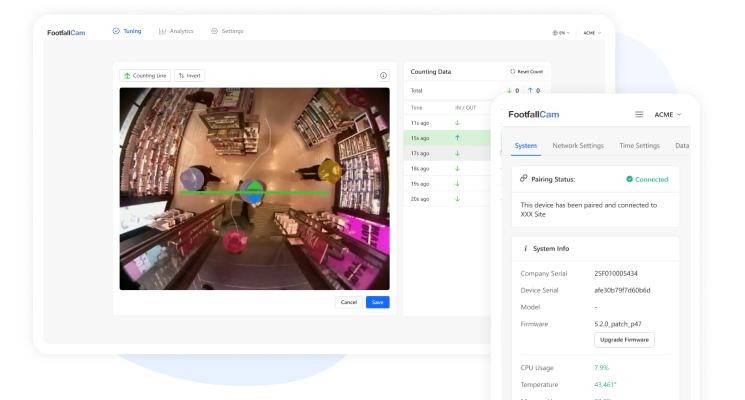This screenshot has width=745, height=400.
Task: Click the Reset Count button
Action: point(526,72)
